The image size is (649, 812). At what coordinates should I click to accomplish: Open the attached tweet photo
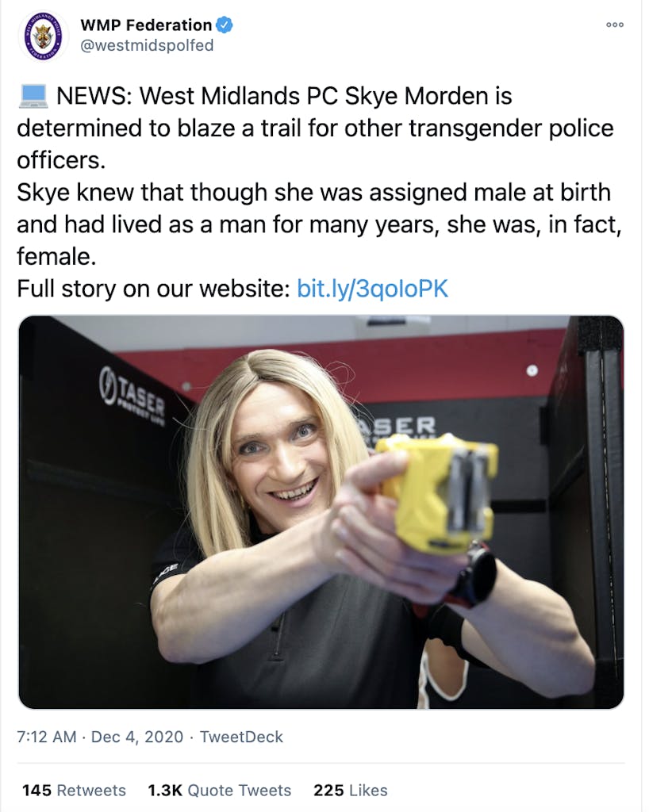pos(321,512)
